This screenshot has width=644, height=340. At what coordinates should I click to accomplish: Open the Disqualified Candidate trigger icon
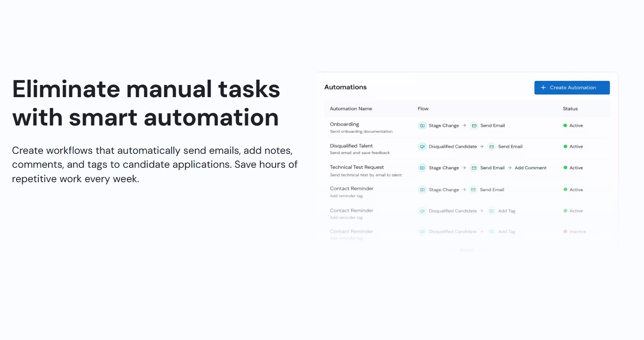point(422,146)
